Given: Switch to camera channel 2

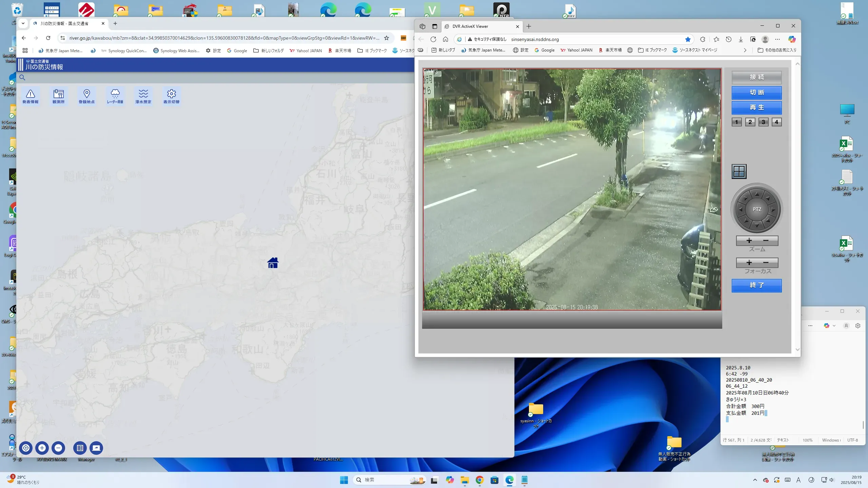Looking at the screenshot, I should [x=750, y=122].
